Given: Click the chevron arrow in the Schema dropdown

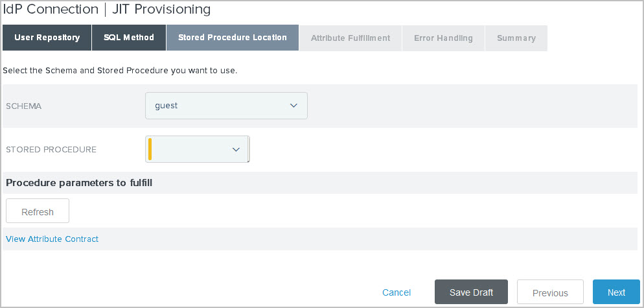Looking at the screenshot, I should click(x=293, y=106).
